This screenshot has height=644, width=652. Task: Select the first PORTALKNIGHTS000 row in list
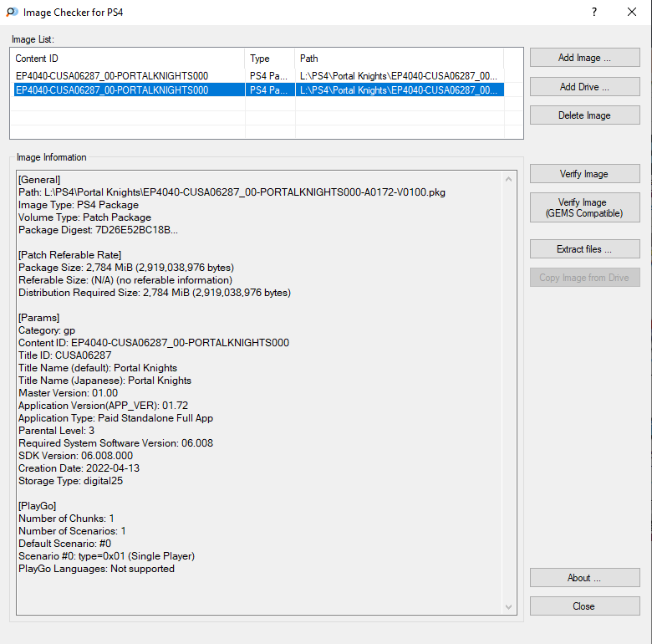tap(258, 76)
